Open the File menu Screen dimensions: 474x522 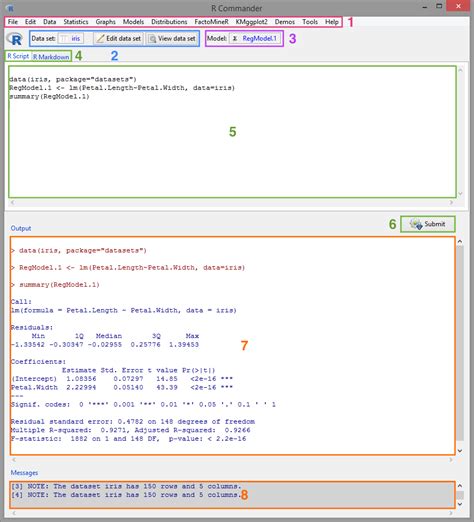[x=13, y=22]
